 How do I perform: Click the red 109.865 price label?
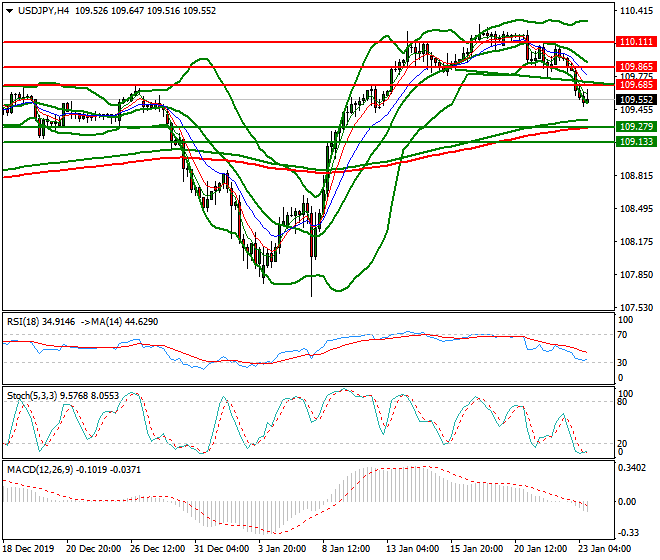(636, 67)
